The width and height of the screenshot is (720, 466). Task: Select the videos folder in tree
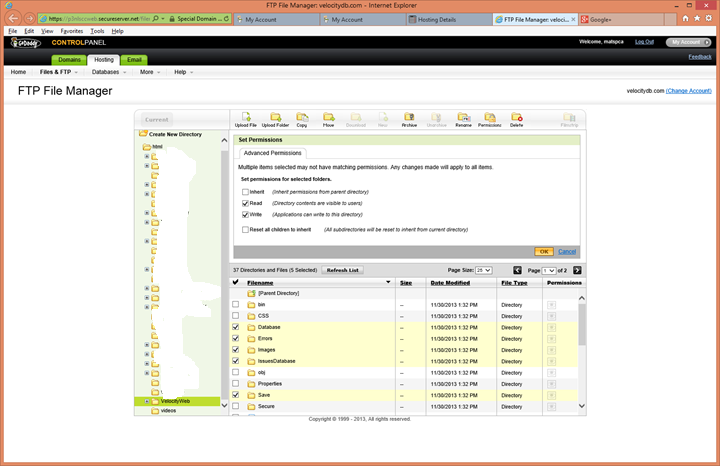(x=168, y=411)
